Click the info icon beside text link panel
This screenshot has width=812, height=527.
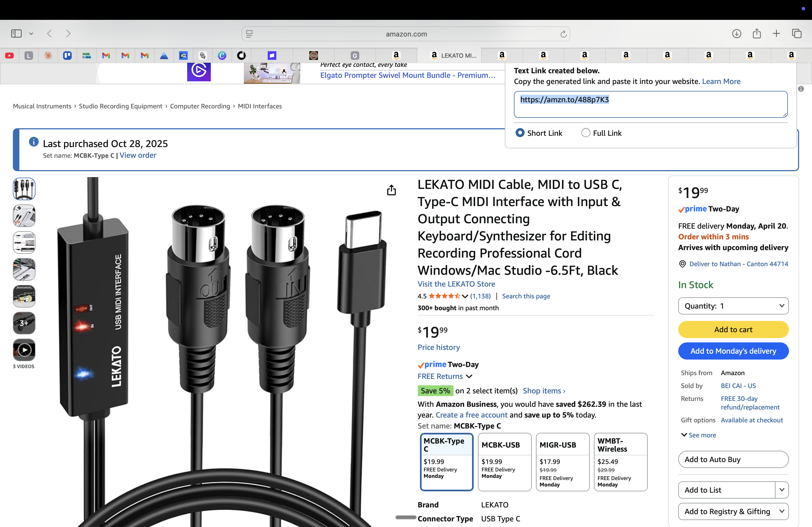tap(801, 89)
